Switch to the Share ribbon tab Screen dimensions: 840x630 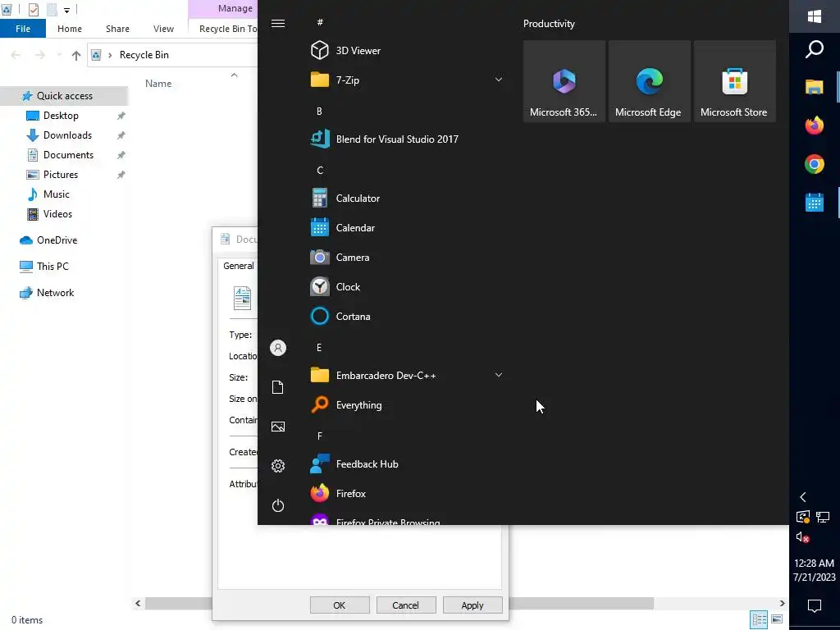coord(117,29)
